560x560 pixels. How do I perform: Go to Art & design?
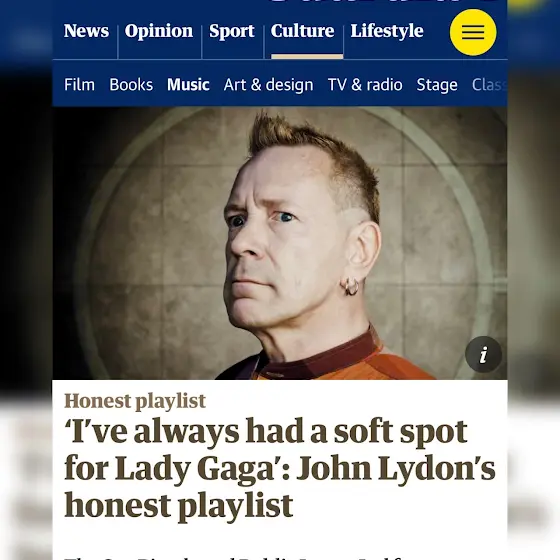[x=269, y=85]
